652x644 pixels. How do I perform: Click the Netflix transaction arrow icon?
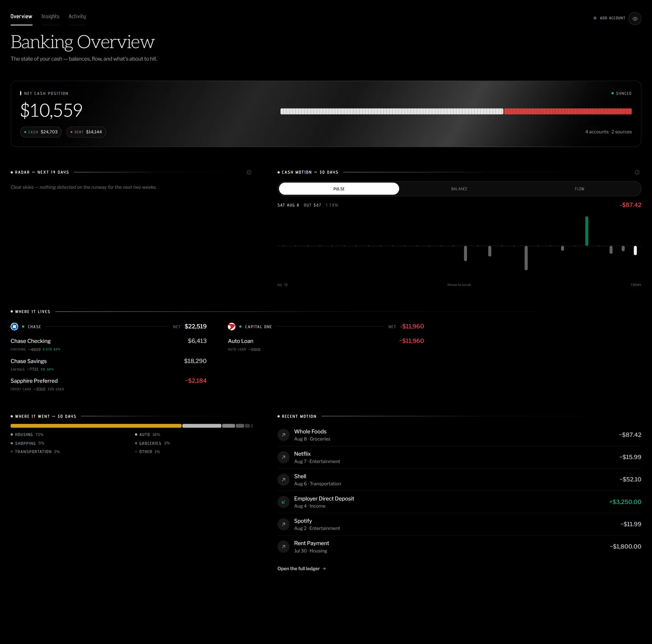pyautogui.click(x=283, y=457)
